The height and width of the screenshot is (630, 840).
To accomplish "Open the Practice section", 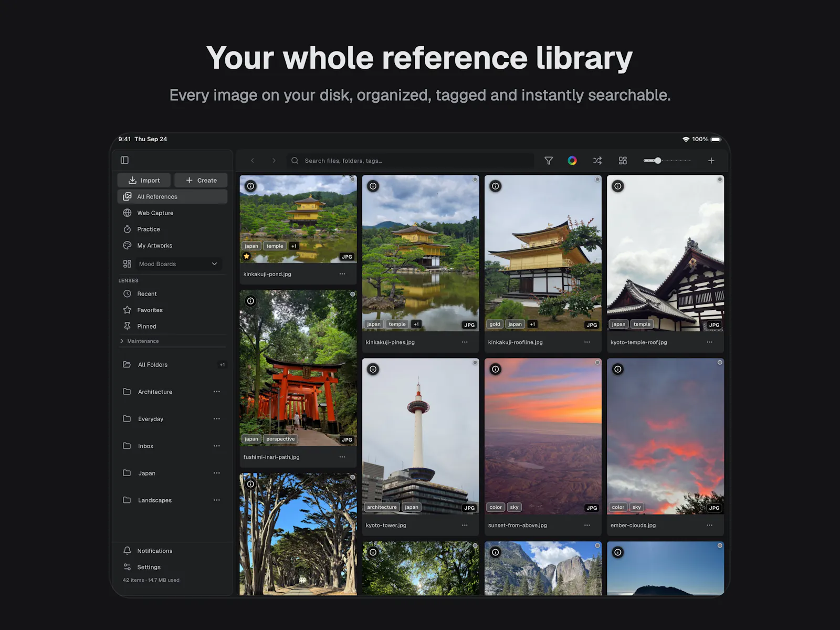I will (x=172, y=229).
